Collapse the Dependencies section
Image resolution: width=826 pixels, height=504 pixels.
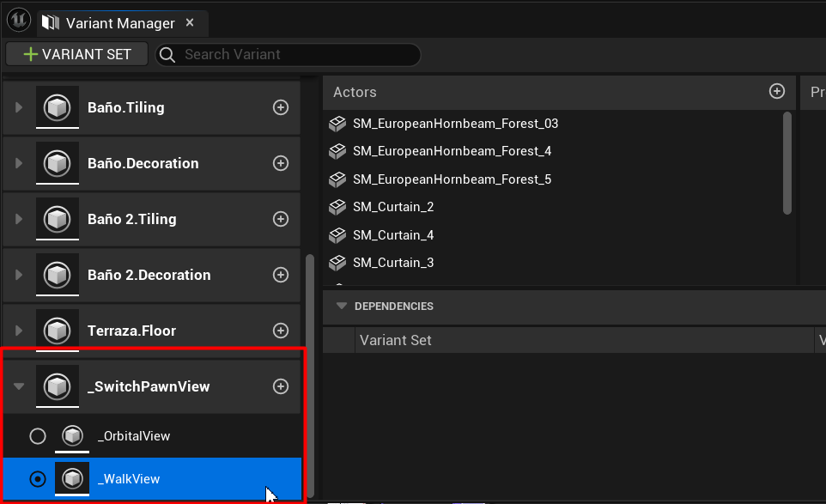tap(342, 306)
